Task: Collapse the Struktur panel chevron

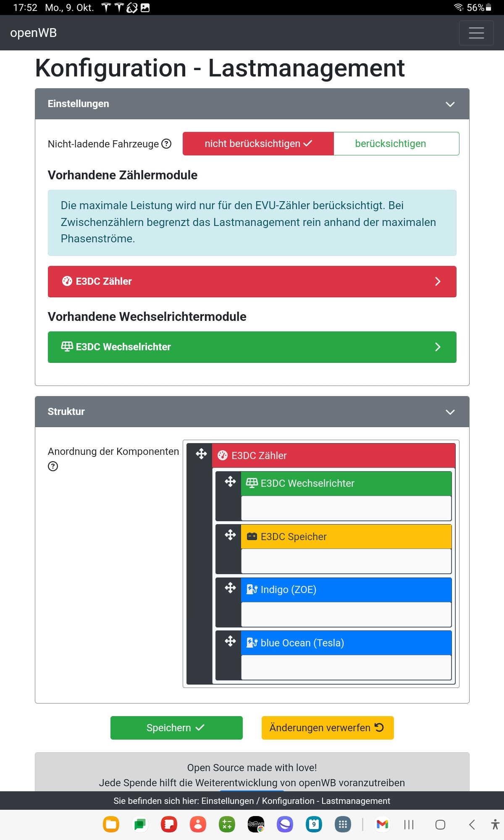Action: pos(450,412)
